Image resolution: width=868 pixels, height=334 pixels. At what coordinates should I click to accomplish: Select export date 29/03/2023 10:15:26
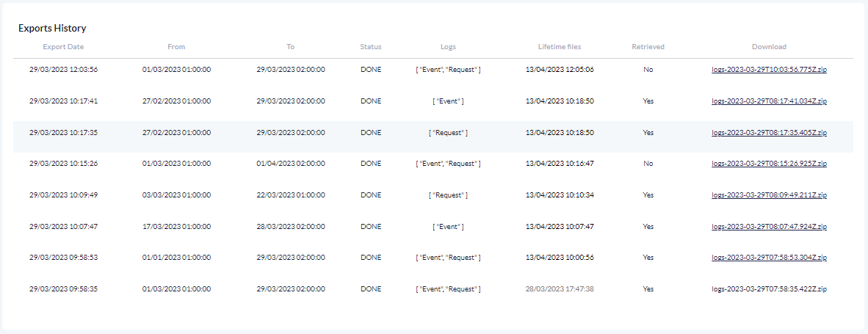[x=64, y=164]
